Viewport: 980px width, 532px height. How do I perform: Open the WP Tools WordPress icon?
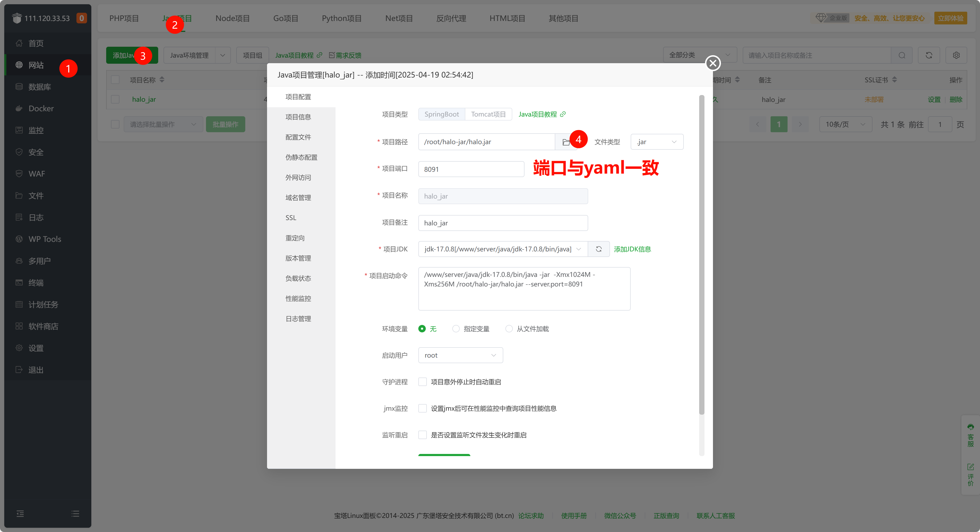click(19, 239)
